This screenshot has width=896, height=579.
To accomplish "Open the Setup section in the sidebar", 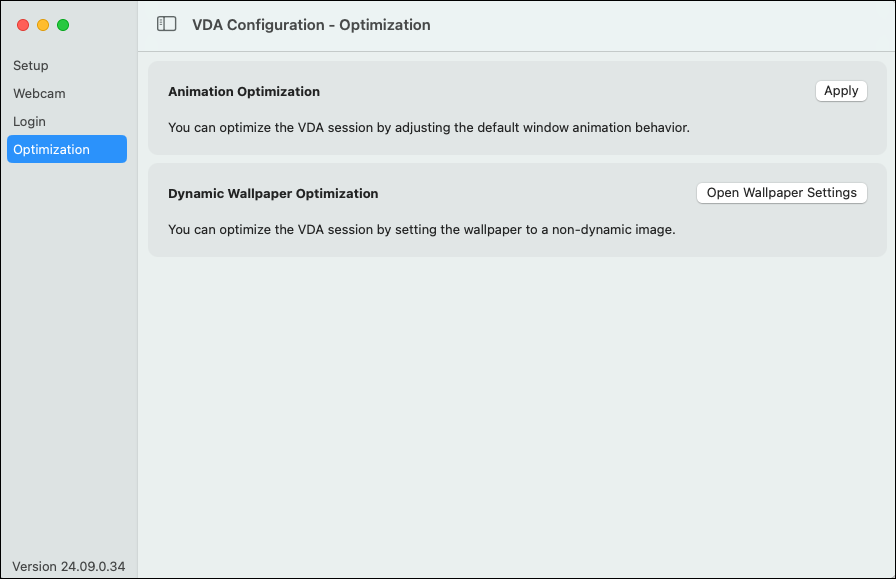I will click(31, 65).
